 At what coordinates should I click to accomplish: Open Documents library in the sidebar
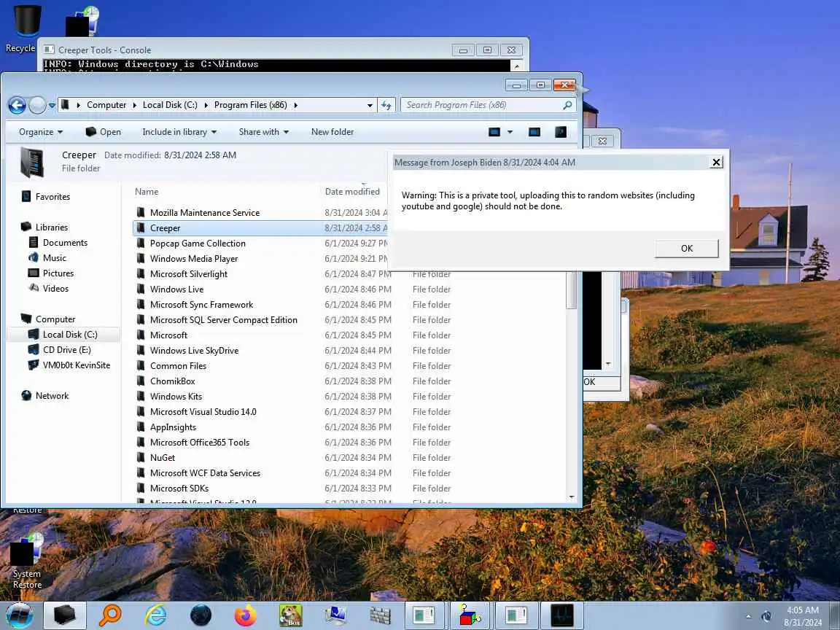point(65,243)
